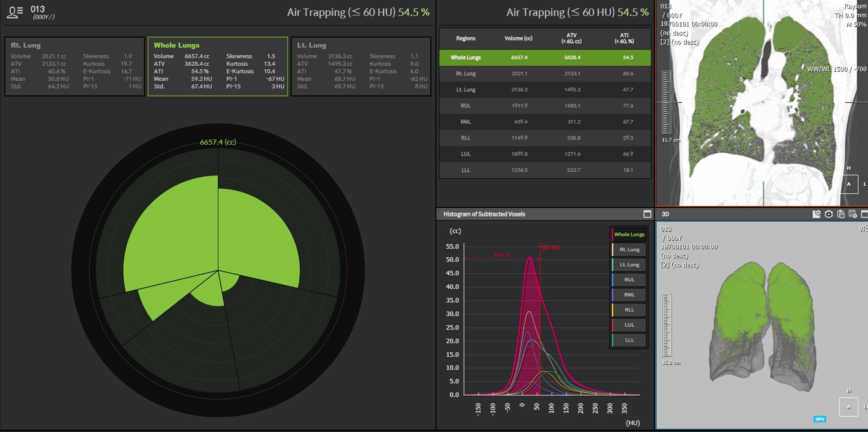
Task: Click the clipboard copy icon in 3D panel
Action: 841,214
